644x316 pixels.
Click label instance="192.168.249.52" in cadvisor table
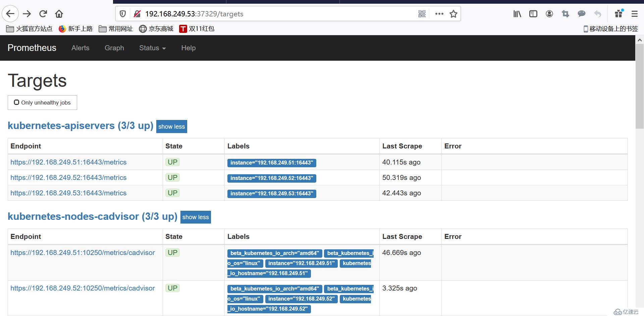tap(301, 299)
